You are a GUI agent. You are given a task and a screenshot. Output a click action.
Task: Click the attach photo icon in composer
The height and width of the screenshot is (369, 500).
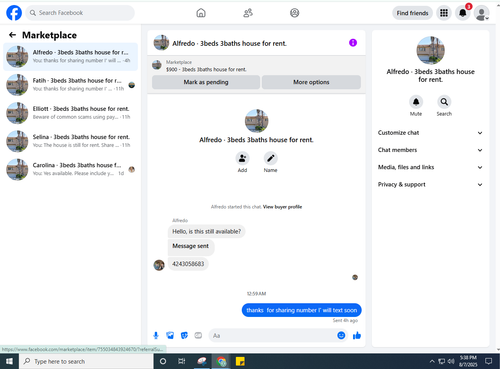click(170, 335)
